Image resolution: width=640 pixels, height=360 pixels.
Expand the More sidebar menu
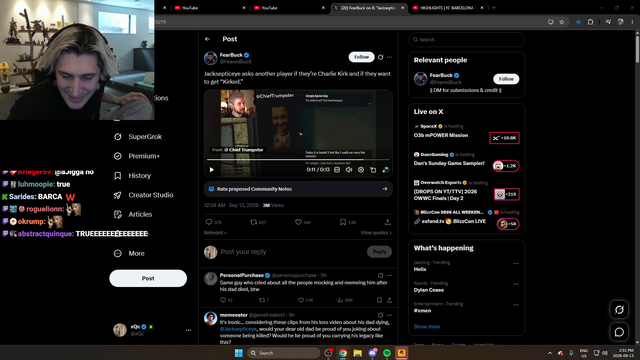pos(129,253)
